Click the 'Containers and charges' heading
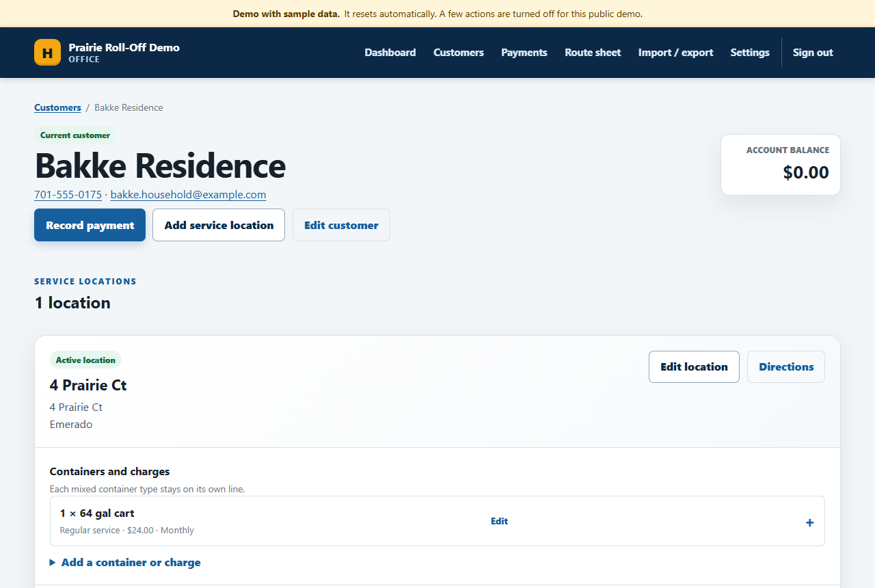The width and height of the screenshot is (875, 588). pos(110,472)
